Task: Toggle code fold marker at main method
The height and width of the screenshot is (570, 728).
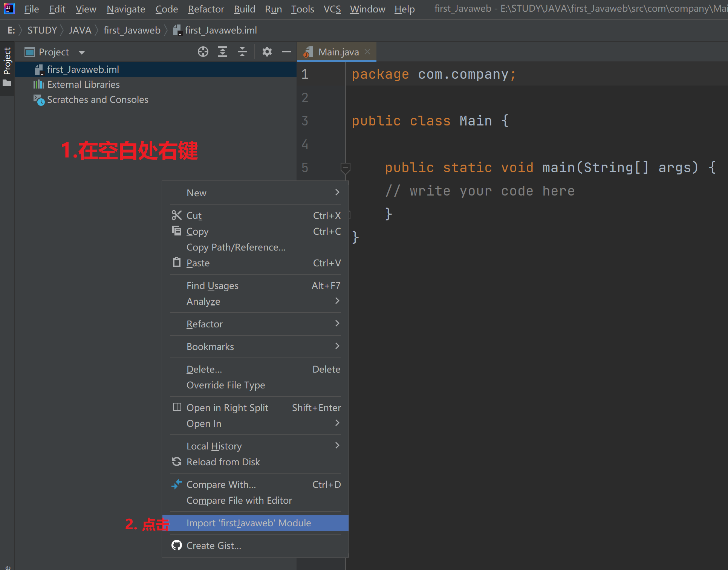Action: 345,167
